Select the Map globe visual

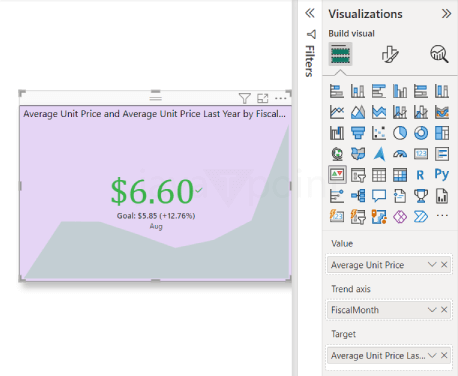[x=337, y=154]
